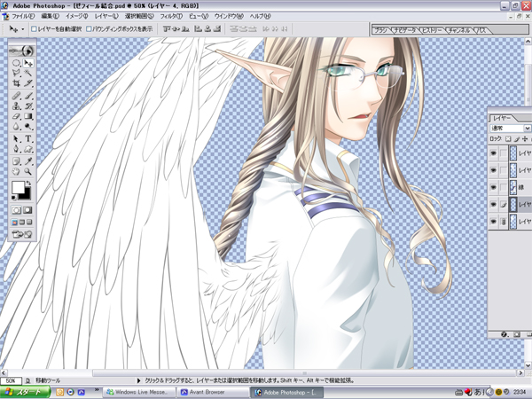
Task: Hide the 線 layer using its eye
Action: pyautogui.click(x=493, y=187)
